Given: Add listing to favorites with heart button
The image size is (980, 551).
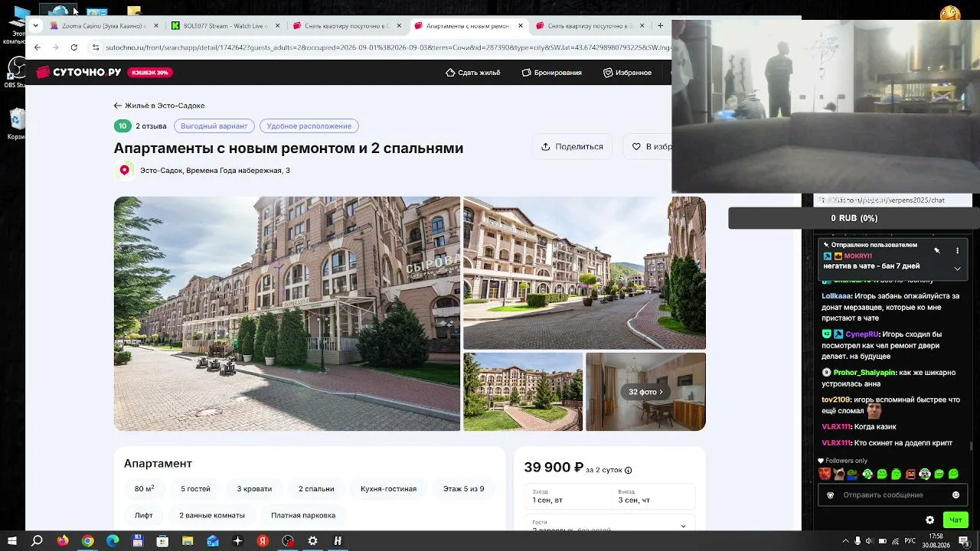Looking at the screenshot, I should pyautogui.click(x=648, y=147).
